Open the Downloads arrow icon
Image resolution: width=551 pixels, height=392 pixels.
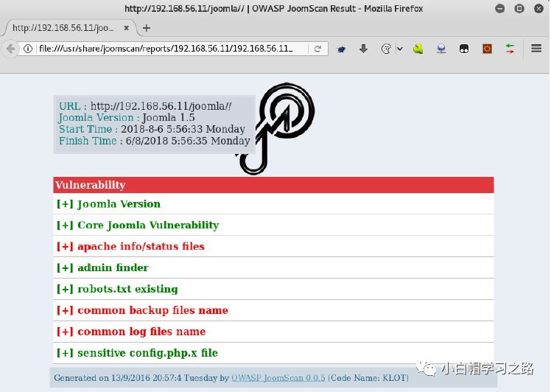364,49
